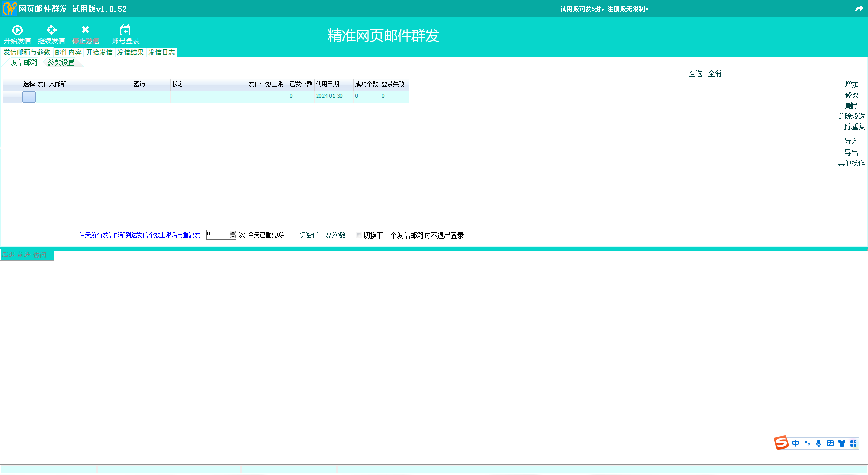Select the 参数设置 sub-tab
Viewport: 868px width, 475px height.
pos(61,62)
